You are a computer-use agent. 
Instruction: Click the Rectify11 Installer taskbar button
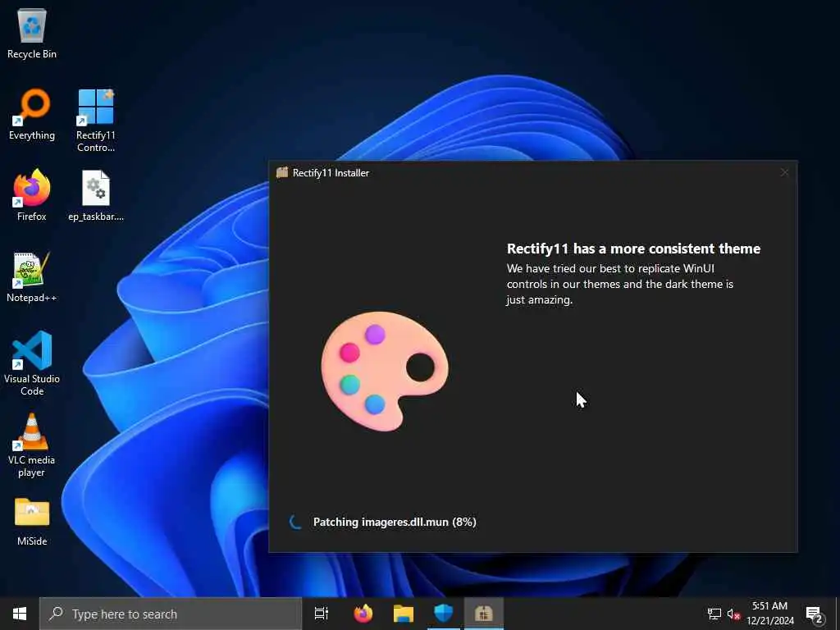484,614
